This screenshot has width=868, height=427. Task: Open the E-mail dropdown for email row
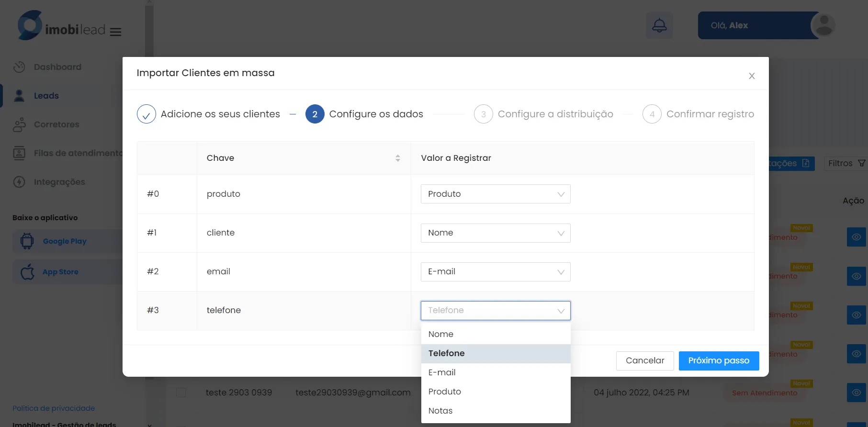[x=496, y=272]
